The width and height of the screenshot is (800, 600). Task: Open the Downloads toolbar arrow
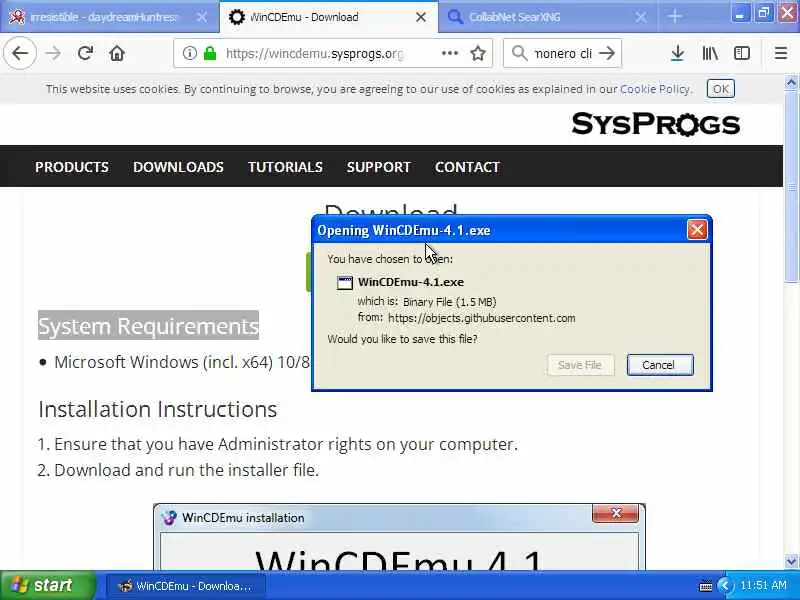click(x=677, y=53)
